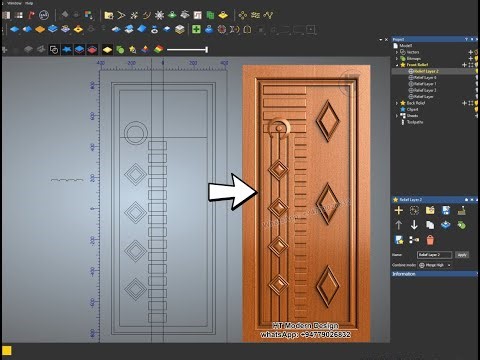
Task: Click the green stacked pages icon
Action: (x=210, y=15)
